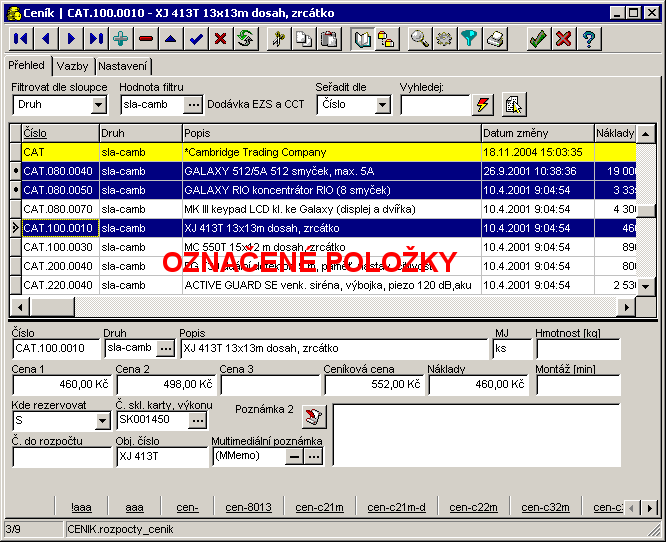Expand the Kde rezervovat dropdown

pyautogui.click(x=102, y=421)
